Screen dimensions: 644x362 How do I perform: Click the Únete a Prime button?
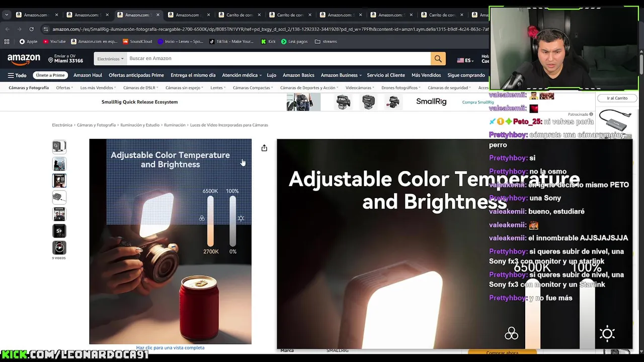[x=50, y=75]
